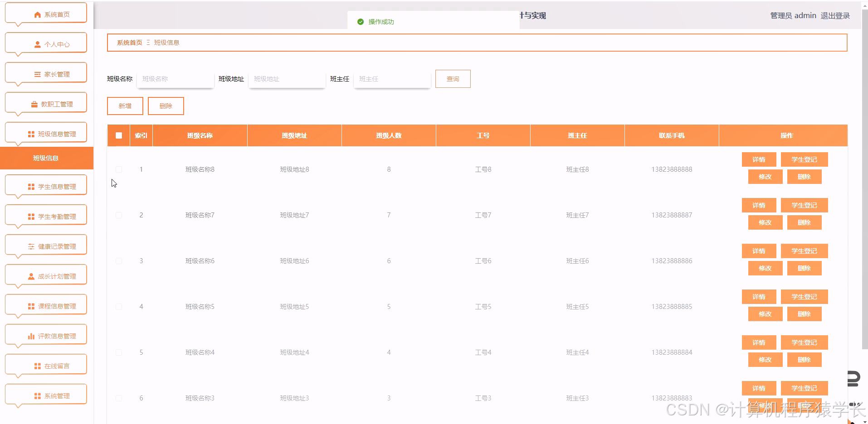
Task: Check the checkbox for row 班级名称8
Action: point(119,169)
